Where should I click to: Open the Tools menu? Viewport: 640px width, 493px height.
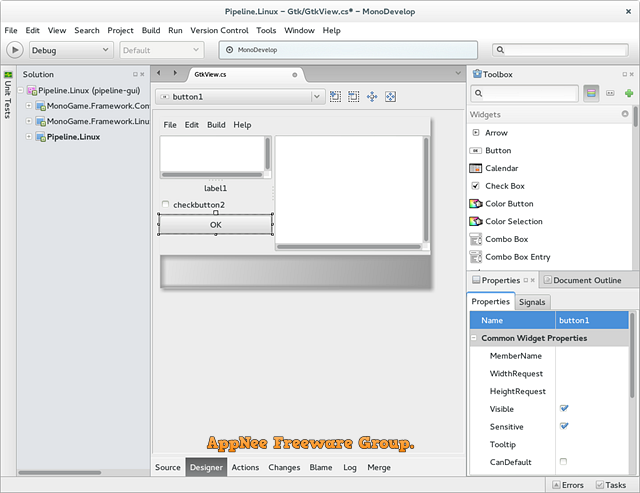[266, 30]
